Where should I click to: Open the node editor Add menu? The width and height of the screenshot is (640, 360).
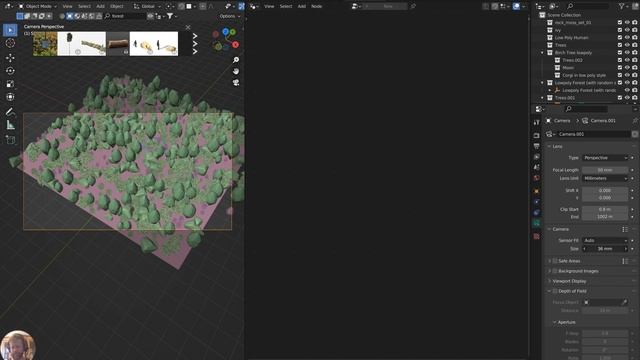click(x=302, y=6)
